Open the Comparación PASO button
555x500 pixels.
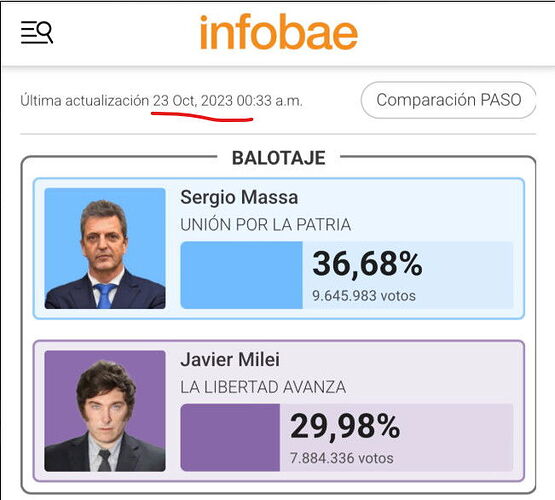click(448, 100)
